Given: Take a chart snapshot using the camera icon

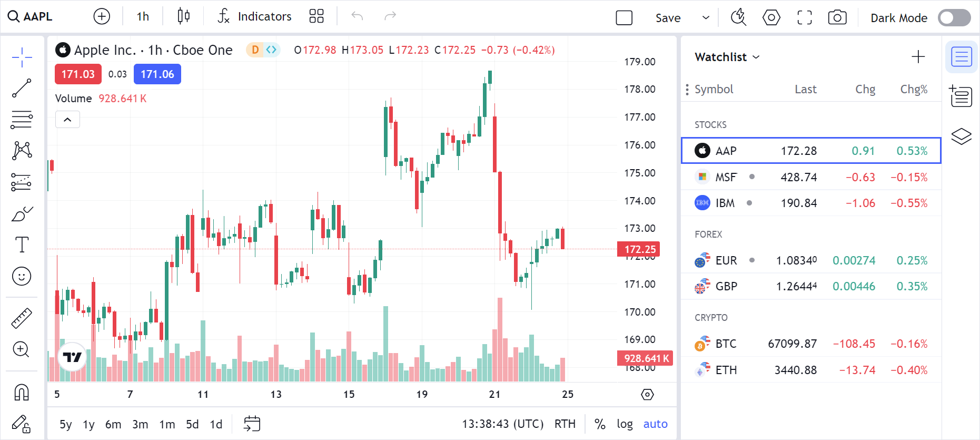Looking at the screenshot, I should [837, 17].
